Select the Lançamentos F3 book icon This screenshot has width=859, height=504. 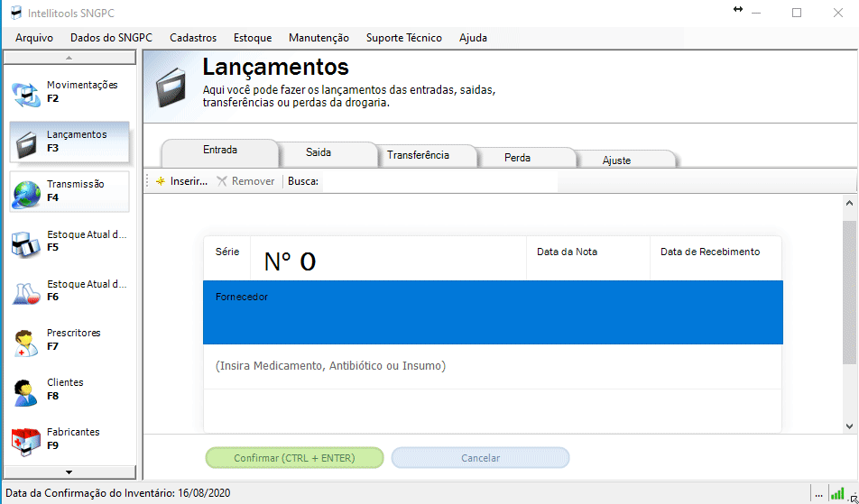pyautogui.click(x=26, y=143)
